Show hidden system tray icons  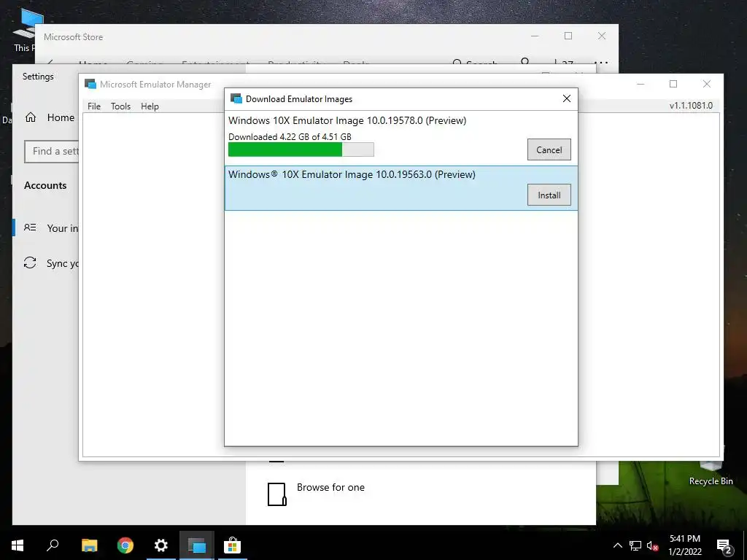point(617,545)
